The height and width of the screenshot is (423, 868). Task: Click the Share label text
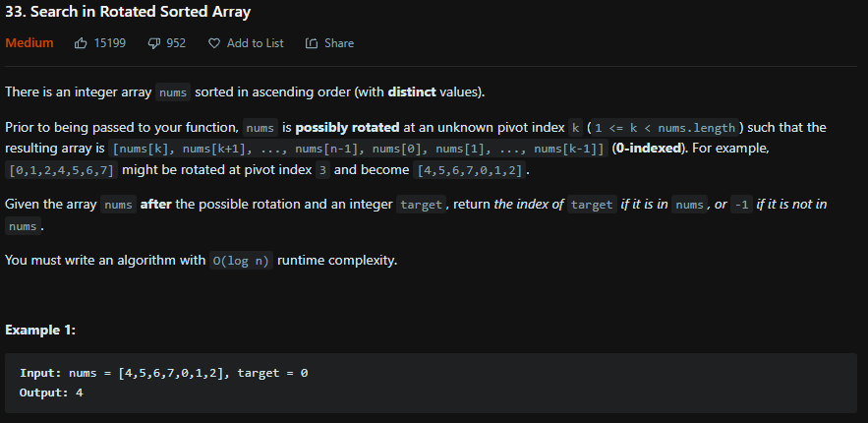(339, 43)
